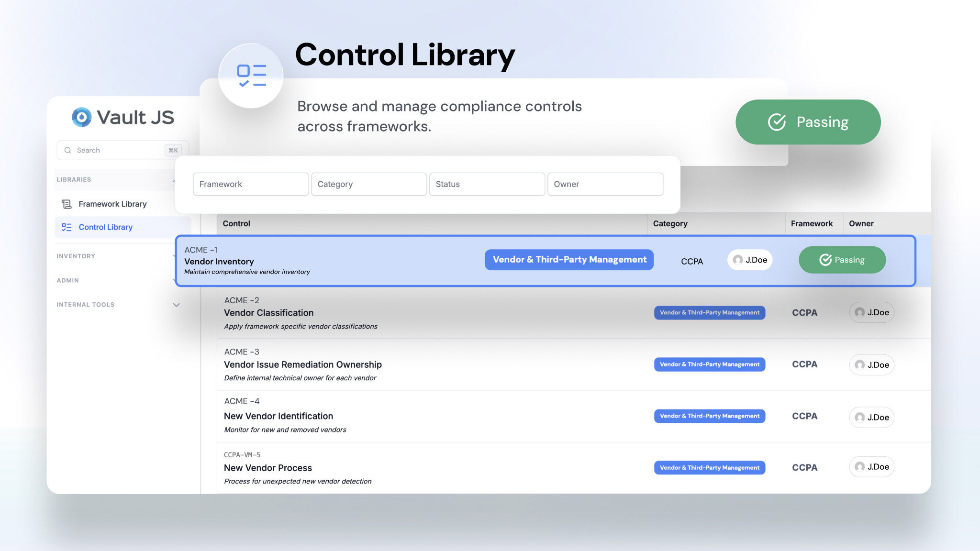Click the Owner column header
Viewport: 980px width, 551px height.
(x=861, y=223)
